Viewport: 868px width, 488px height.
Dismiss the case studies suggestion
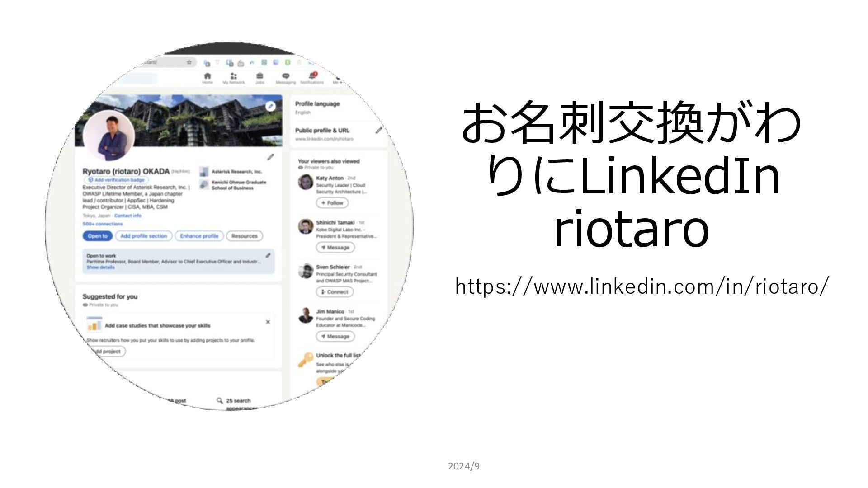(x=268, y=322)
